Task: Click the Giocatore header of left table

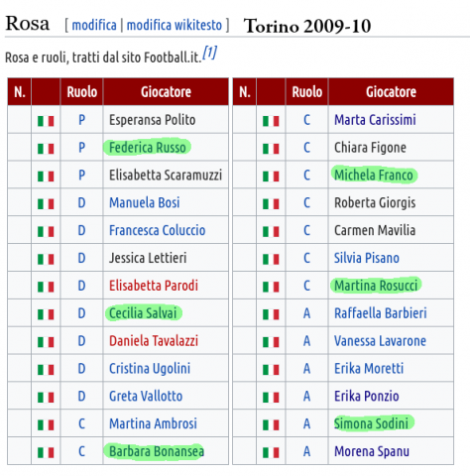Action: [x=166, y=92]
